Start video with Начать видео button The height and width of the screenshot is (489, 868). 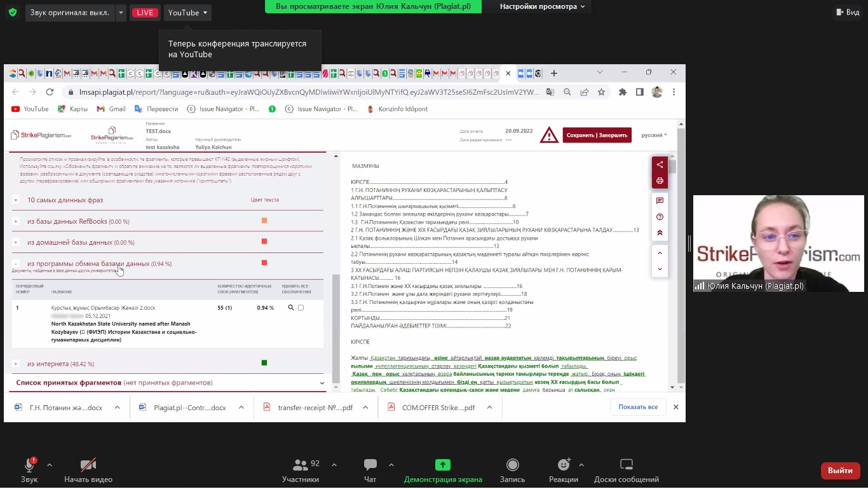coord(88,471)
